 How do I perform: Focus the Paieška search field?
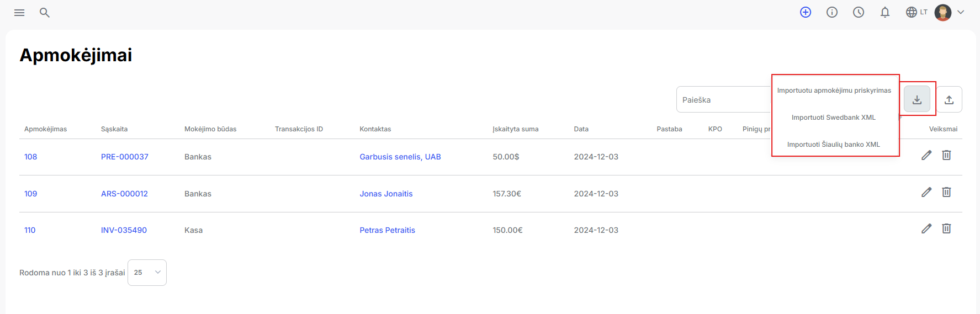(x=724, y=99)
